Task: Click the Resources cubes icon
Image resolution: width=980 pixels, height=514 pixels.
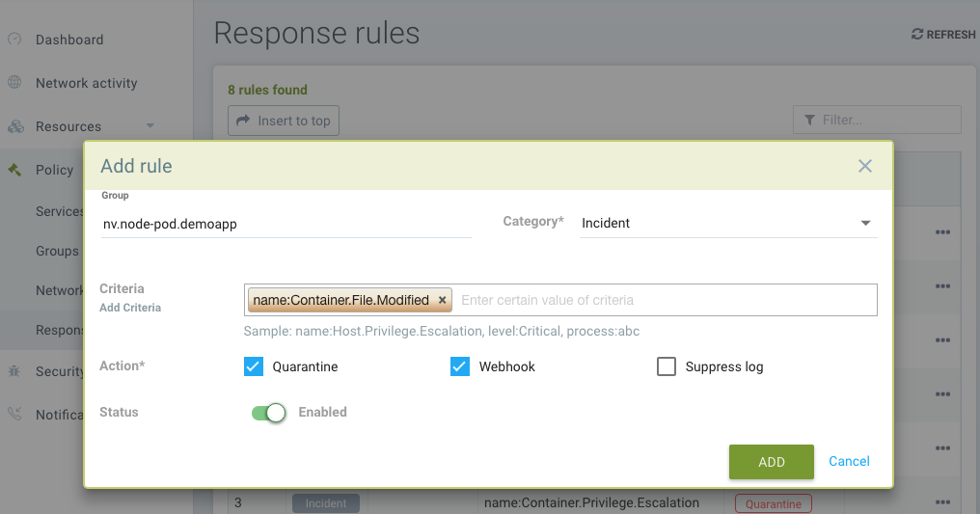Action: [x=15, y=126]
